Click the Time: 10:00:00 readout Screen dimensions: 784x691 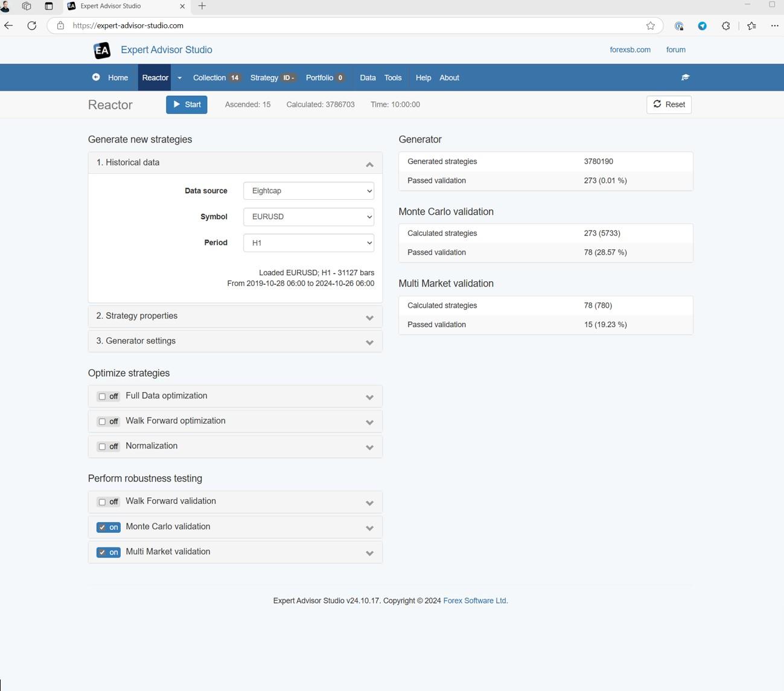point(395,104)
